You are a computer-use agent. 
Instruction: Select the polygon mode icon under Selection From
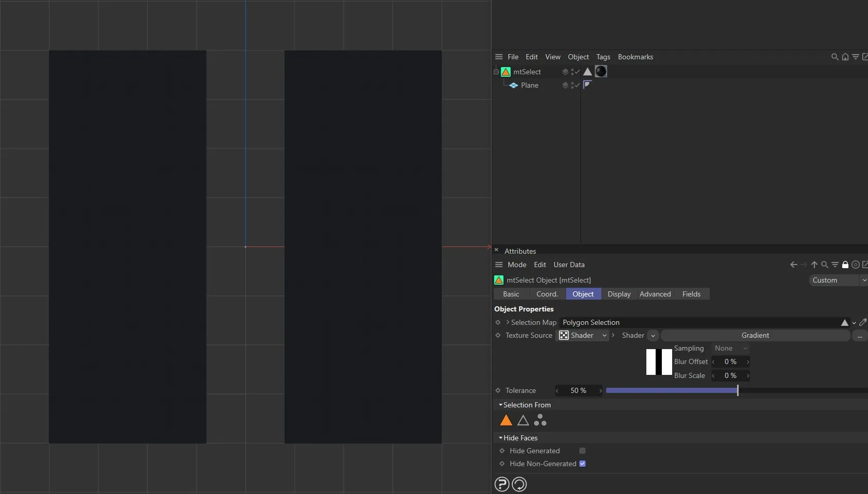click(x=506, y=420)
